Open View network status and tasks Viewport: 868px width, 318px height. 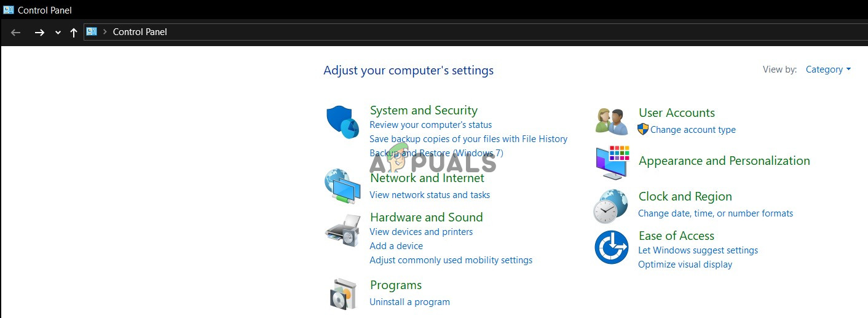[430, 195]
